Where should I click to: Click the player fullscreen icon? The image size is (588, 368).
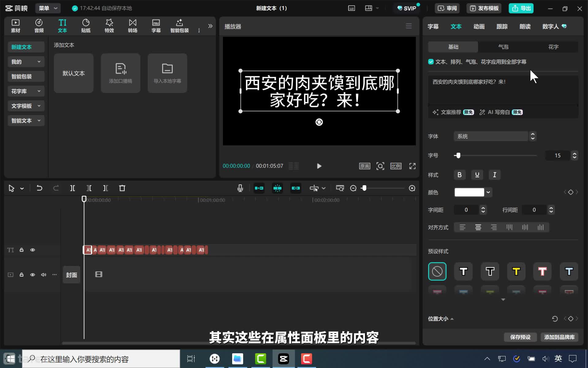pos(413,166)
